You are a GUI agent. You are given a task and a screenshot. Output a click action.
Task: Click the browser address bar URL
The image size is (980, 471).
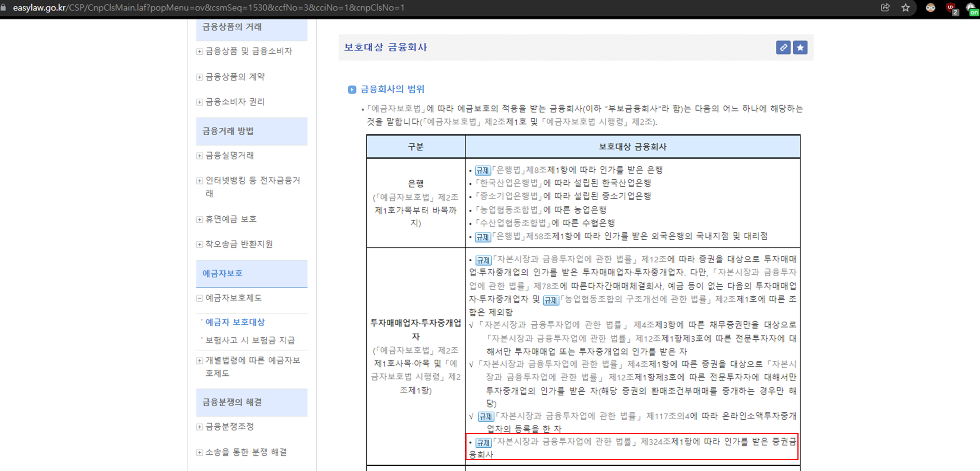[208, 7]
